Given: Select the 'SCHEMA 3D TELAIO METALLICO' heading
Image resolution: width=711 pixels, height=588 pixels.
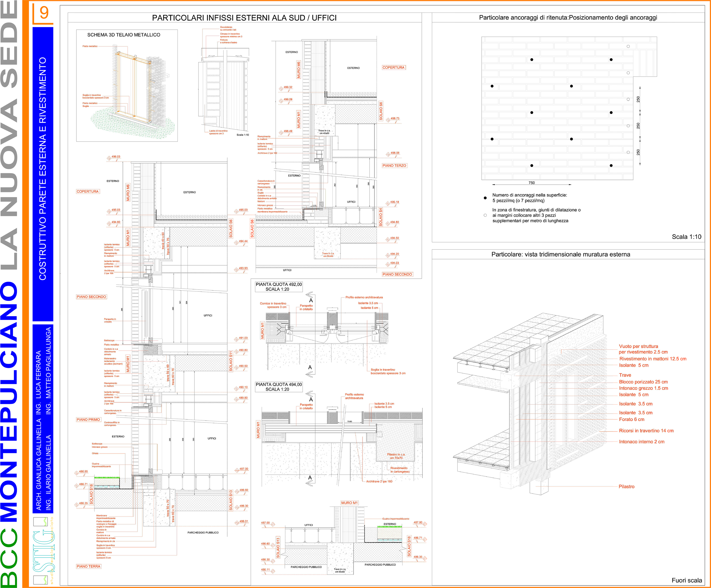Looking at the screenshot, I should pos(123,35).
